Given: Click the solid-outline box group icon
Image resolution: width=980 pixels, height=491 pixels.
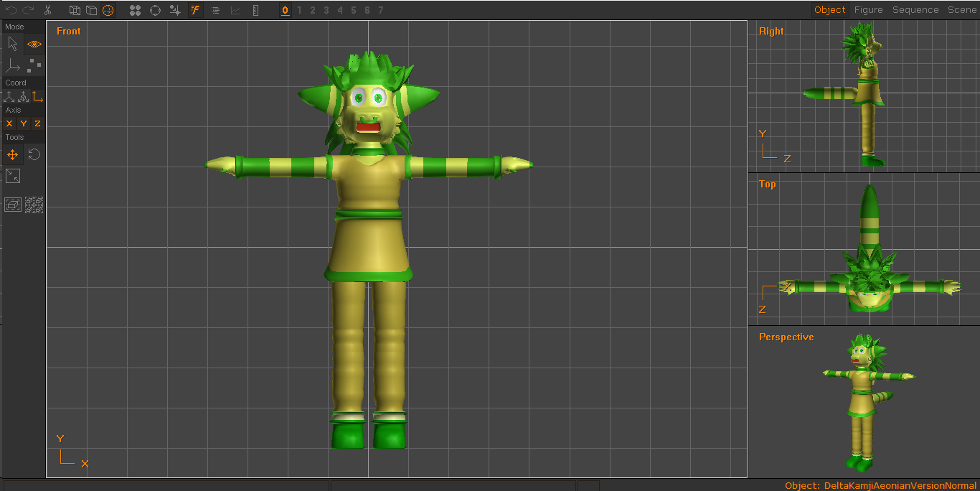Looking at the screenshot, I should pos(13,205).
